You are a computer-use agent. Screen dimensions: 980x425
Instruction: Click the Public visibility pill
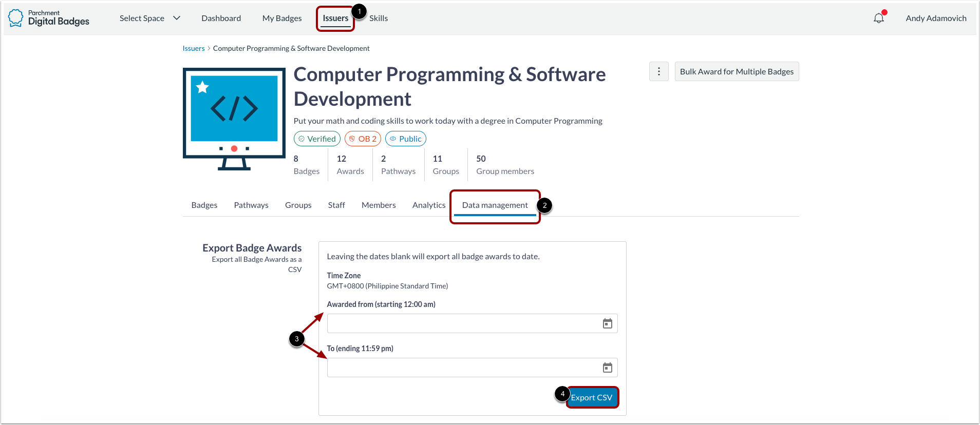tap(406, 139)
